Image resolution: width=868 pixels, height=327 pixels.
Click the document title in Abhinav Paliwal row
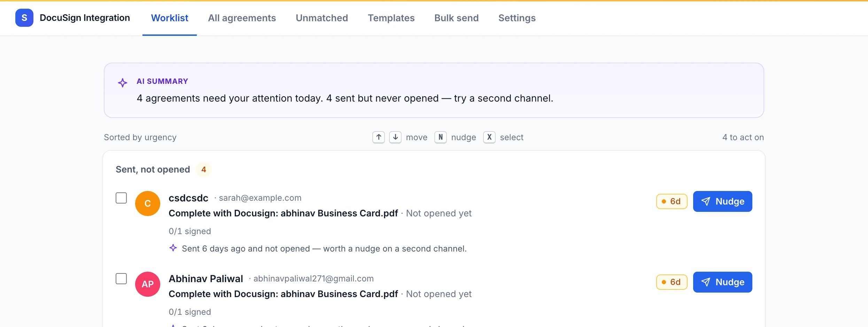(283, 294)
